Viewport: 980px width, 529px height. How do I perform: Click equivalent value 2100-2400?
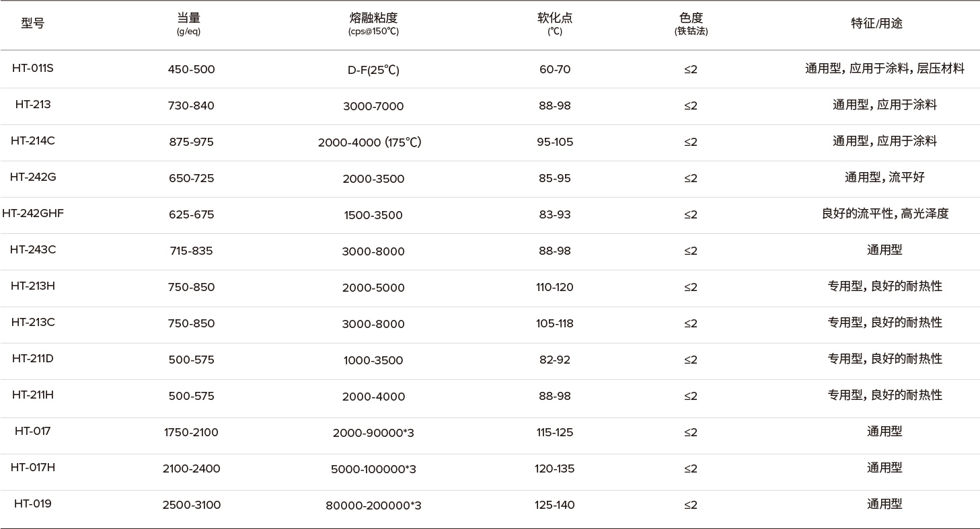click(191, 469)
